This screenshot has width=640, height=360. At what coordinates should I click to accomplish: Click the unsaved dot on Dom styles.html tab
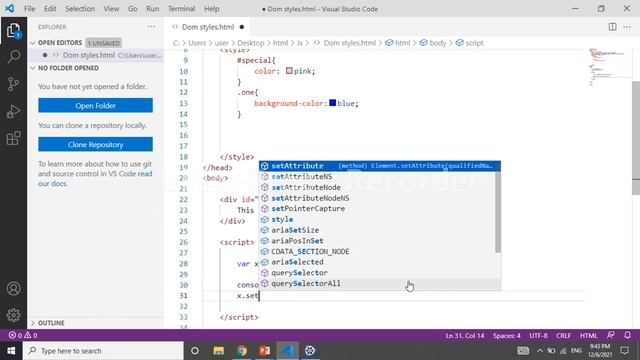pos(242,27)
